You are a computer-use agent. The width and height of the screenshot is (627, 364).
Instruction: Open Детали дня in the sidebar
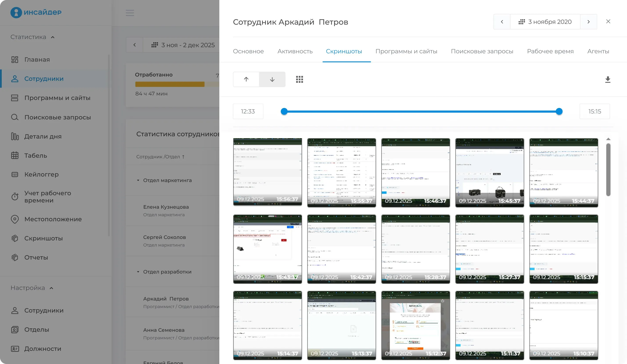43,136
